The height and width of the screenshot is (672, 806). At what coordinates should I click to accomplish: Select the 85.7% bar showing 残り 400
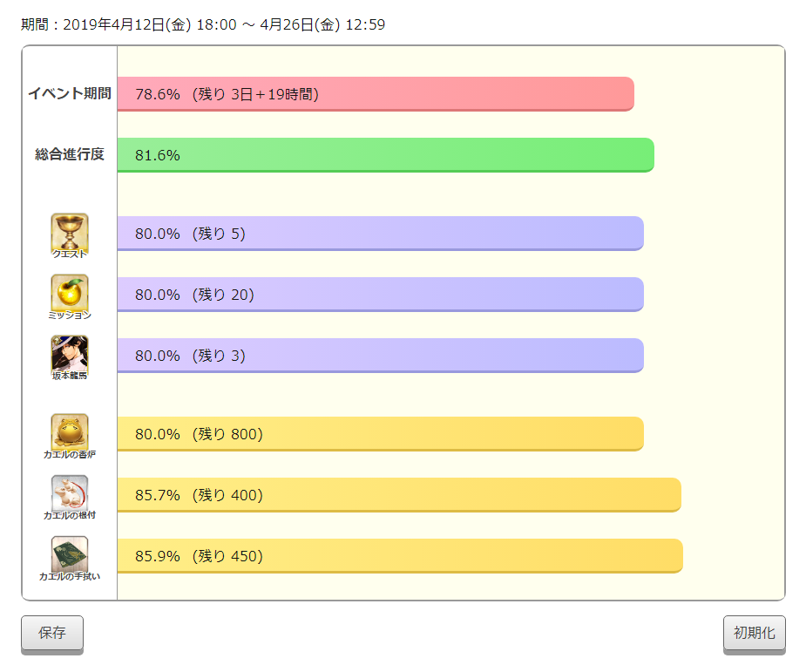(399, 494)
